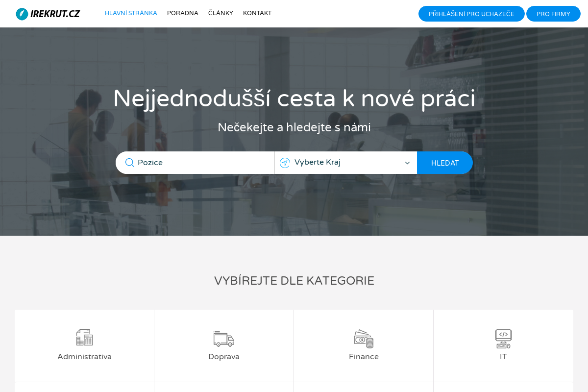Select the IT monitor code icon
Viewport: 588px width, 392px height.
(503, 338)
